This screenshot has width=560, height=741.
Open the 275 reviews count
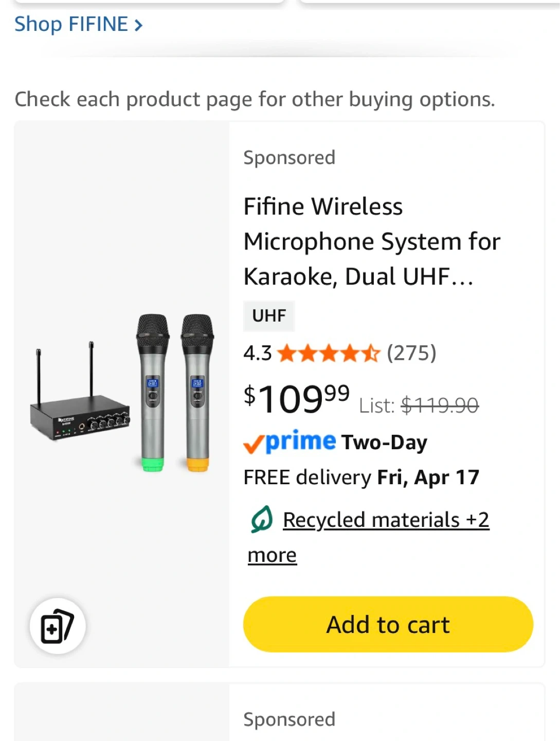(411, 353)
